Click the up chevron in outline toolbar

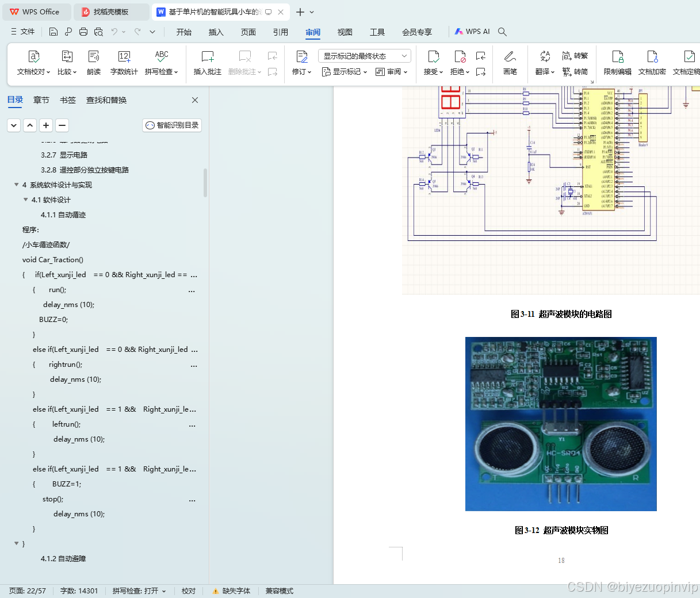30,125
